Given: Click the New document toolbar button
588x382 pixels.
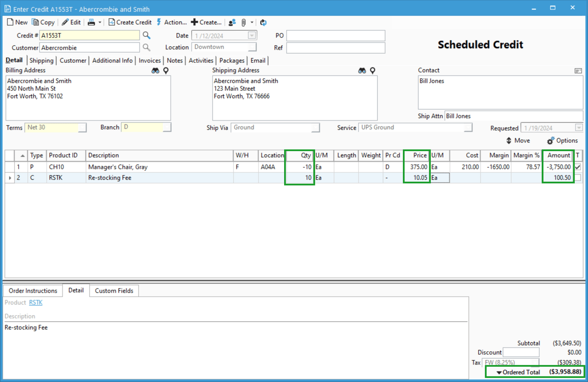Looking at the screenshot, I should coord(17,22).
